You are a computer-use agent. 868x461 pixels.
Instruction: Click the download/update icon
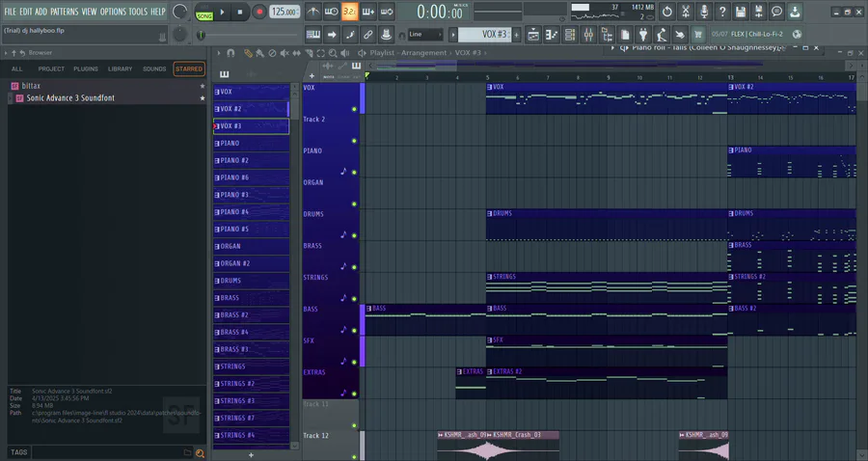click(x=795, y=11)
